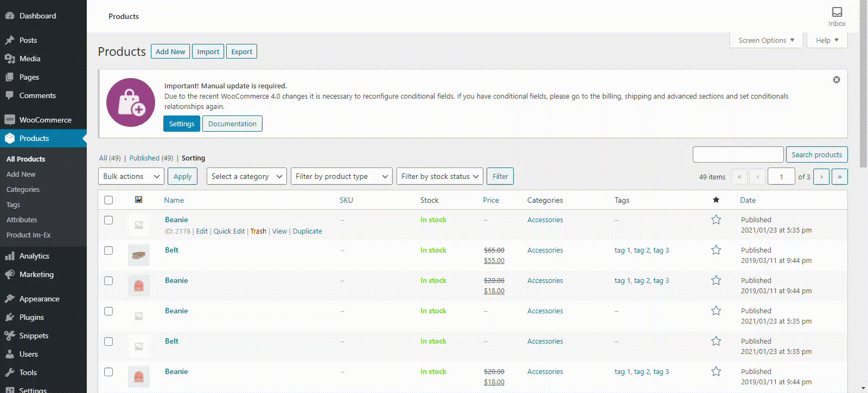Click the Search products button
The image size is (868, 393).
[x=816, y=154]
